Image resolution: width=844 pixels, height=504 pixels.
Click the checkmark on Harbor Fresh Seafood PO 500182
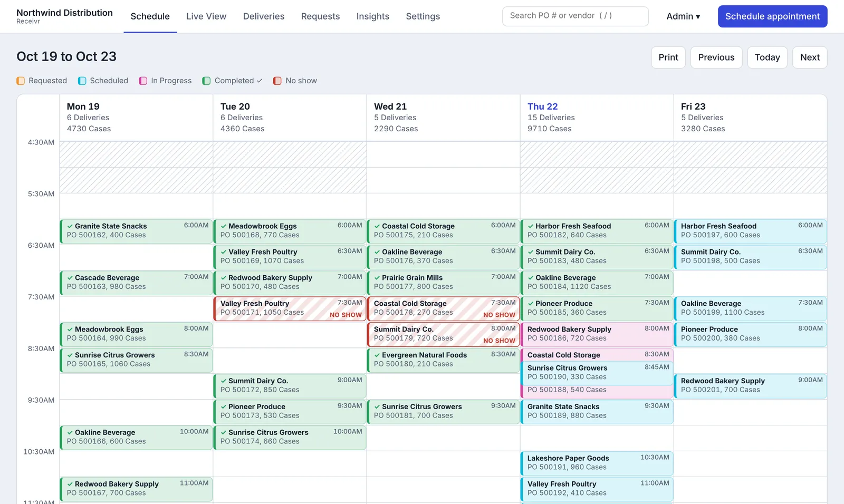[x=531, y=226]
